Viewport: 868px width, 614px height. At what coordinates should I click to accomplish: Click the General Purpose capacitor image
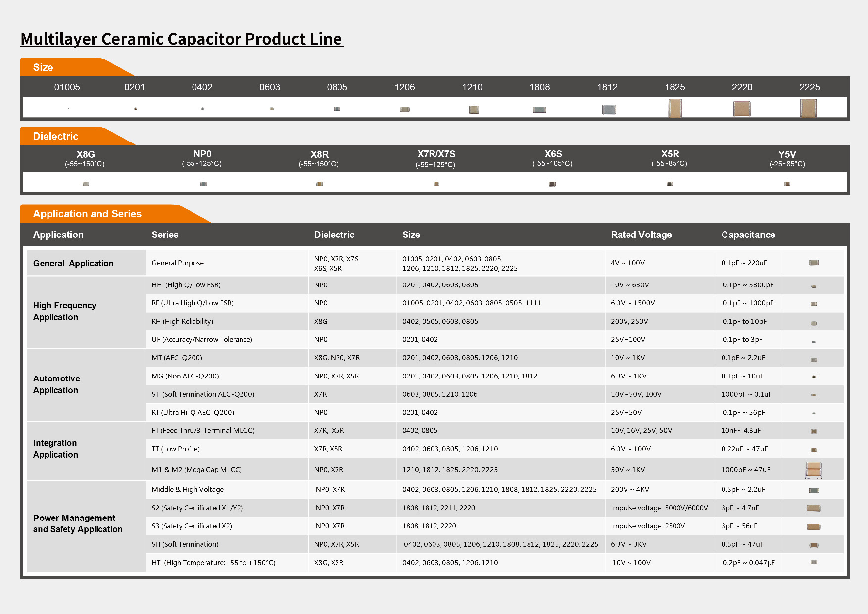coord(813,263)
